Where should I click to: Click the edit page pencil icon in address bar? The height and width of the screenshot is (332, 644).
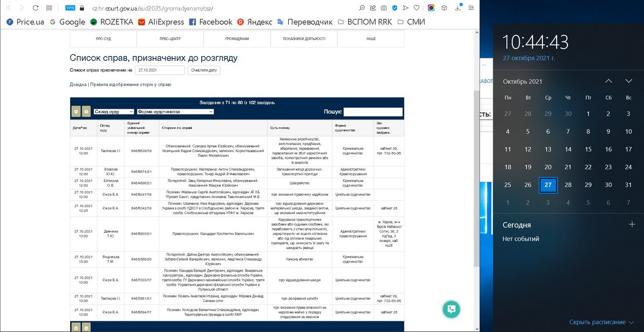point(373,8)
